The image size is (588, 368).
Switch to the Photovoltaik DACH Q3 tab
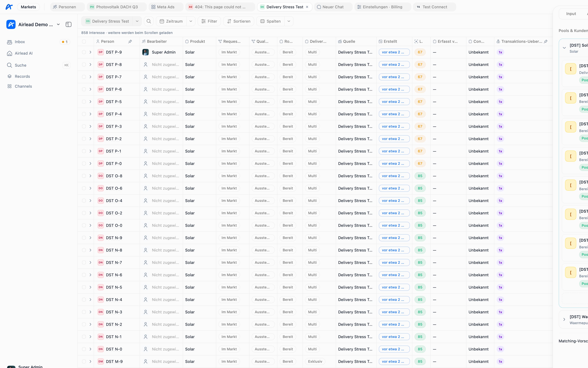[117, 7]
